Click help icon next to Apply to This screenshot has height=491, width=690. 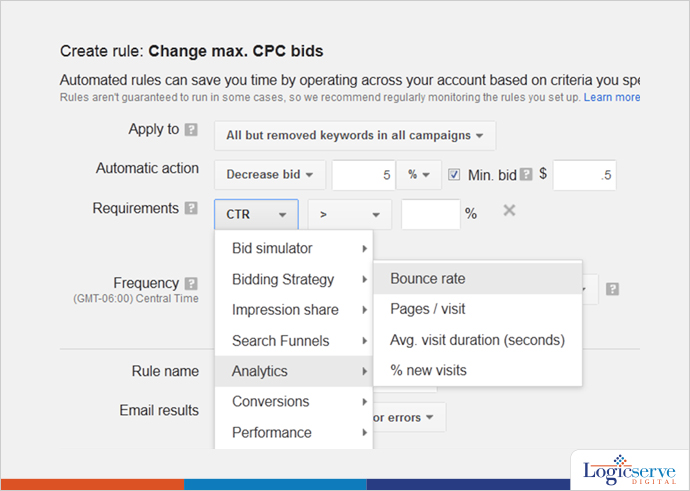pyautogui.click(x=191, y=130)
